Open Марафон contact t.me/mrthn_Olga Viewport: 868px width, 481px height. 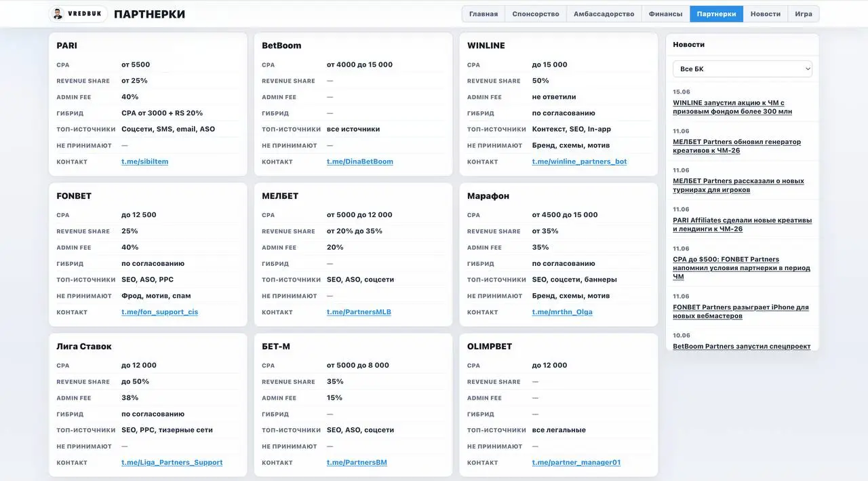click(x=562, y=312)
